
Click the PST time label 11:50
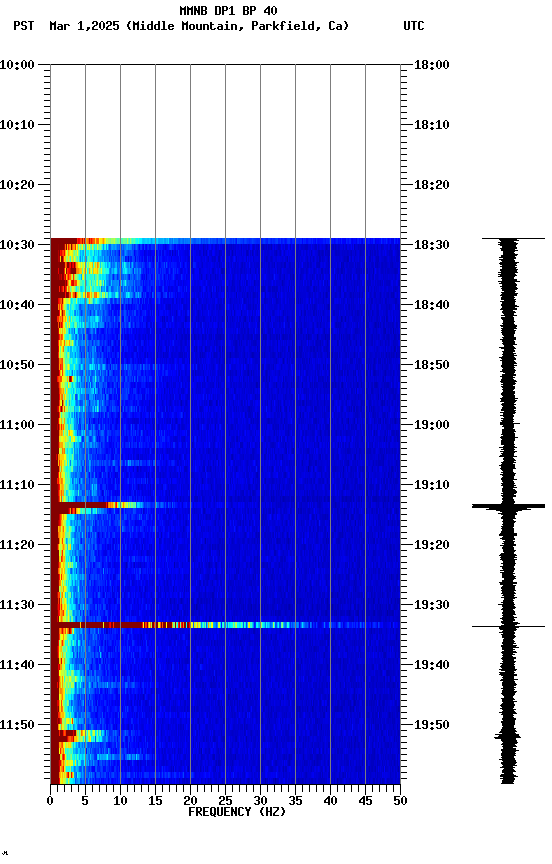[x=17, y=725]
